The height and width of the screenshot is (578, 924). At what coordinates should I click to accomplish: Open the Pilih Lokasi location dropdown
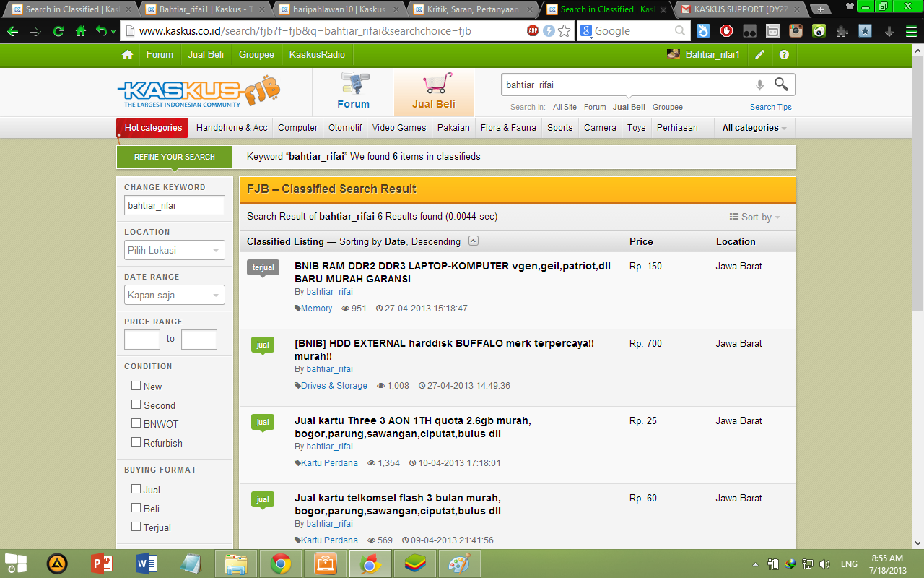[x=174, y=250]
